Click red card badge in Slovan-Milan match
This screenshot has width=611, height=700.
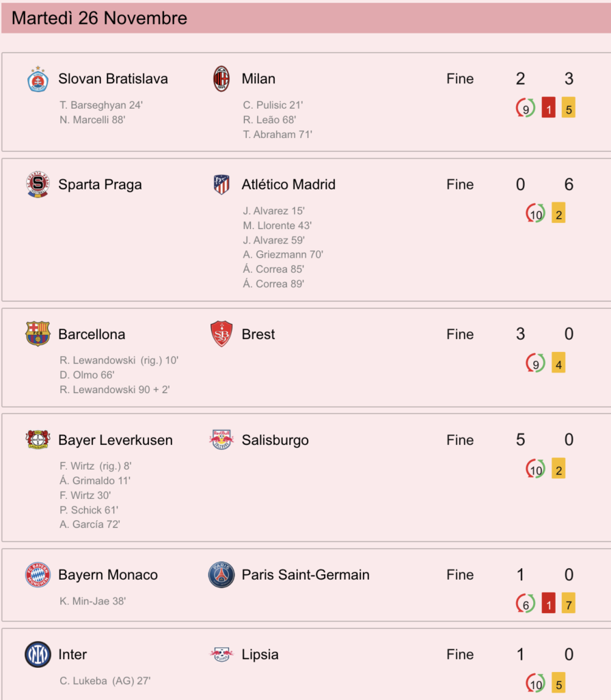coord(549,108)
